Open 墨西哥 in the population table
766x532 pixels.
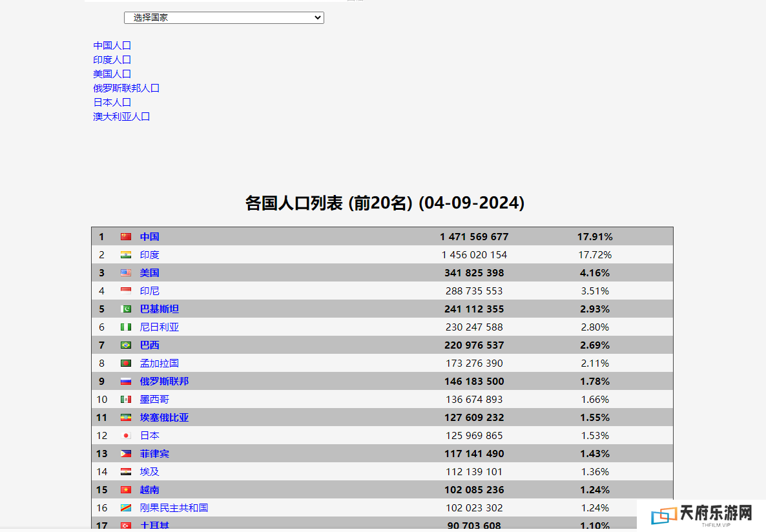tap(154, 399)
